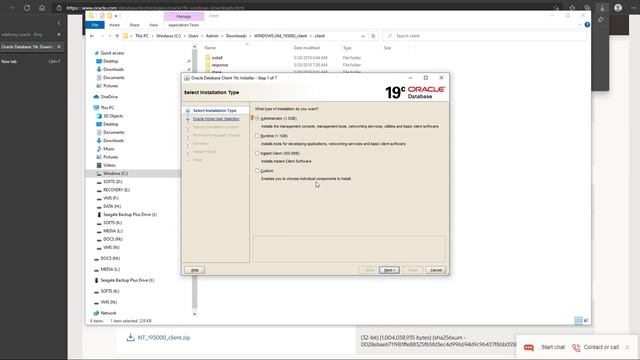Open Downloads under Quick access
The image size is (640, 360).
point(113,69)
